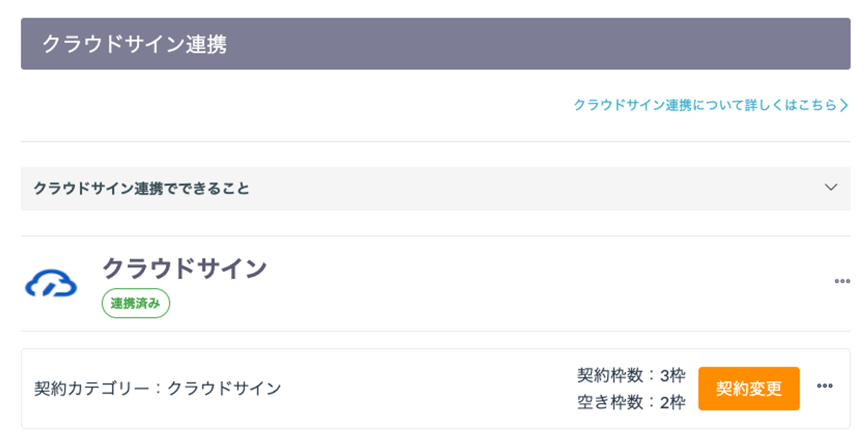Viewport: 868px width, 435px height.
Task: Click the orange 契約変更 button
Action: 749,389
